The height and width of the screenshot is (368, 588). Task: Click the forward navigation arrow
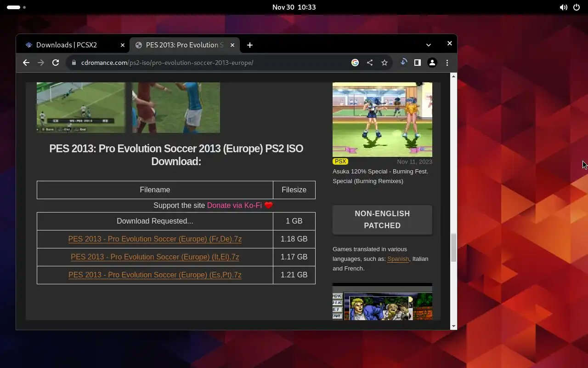tap(41, 63)
